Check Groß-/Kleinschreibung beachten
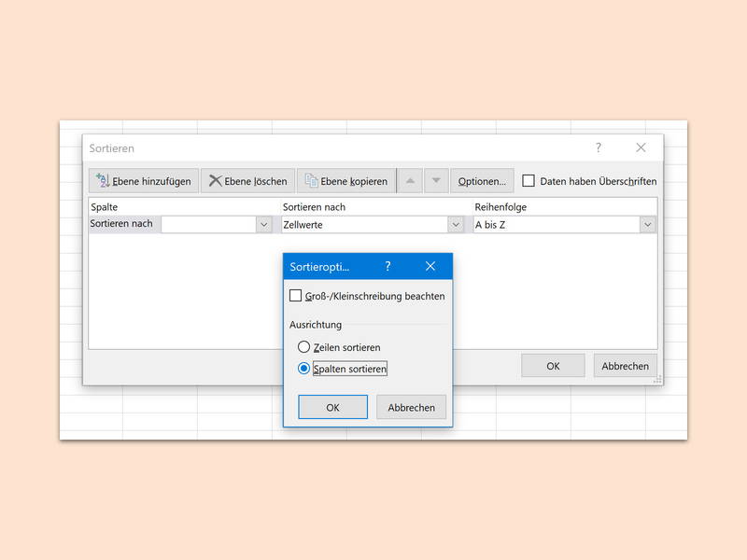Image resolution: width=747 pixels, height=560 pixels. [x=295, y=296]
